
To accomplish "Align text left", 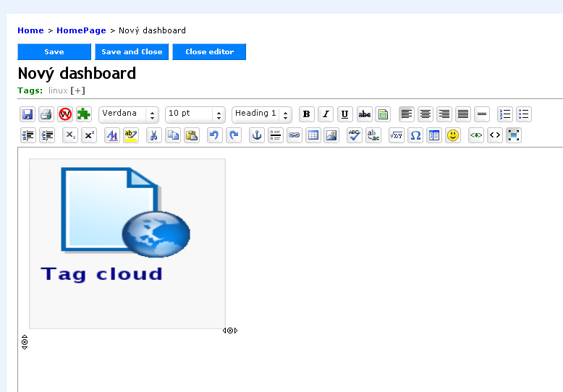I will coord(407,114).
